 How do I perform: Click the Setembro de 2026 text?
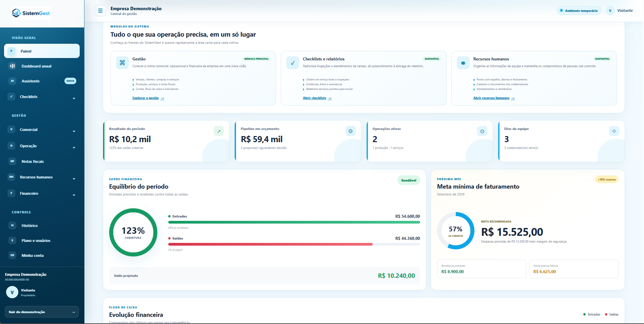tap(451, 194)
